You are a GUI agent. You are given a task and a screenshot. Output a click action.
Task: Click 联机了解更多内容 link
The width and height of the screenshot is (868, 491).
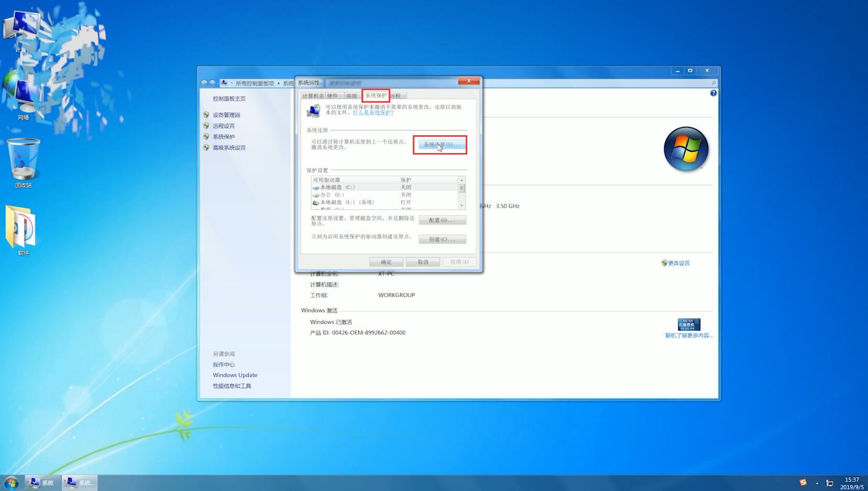(689, 336)
